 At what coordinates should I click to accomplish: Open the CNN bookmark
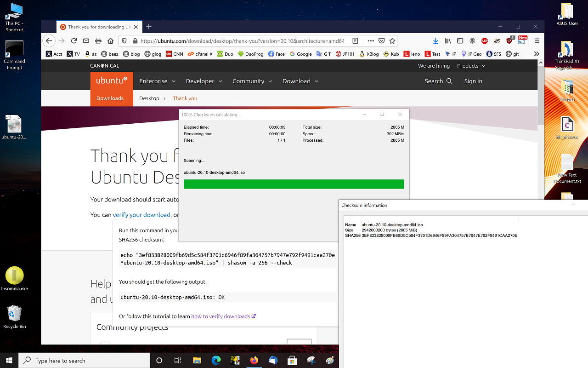coord(175,54)
